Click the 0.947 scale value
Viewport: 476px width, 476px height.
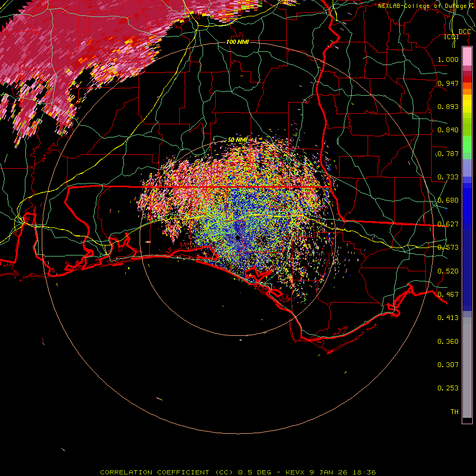coord(448,83)
